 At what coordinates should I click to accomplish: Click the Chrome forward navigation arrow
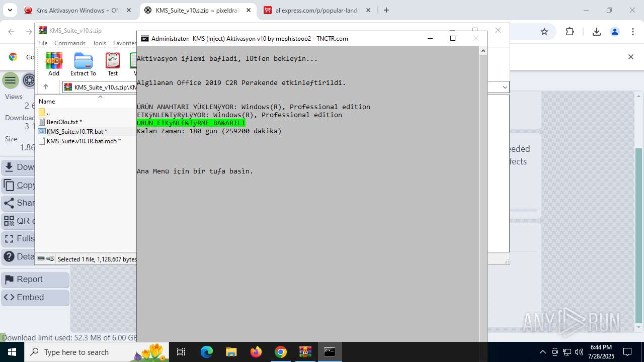click(28, 32)
